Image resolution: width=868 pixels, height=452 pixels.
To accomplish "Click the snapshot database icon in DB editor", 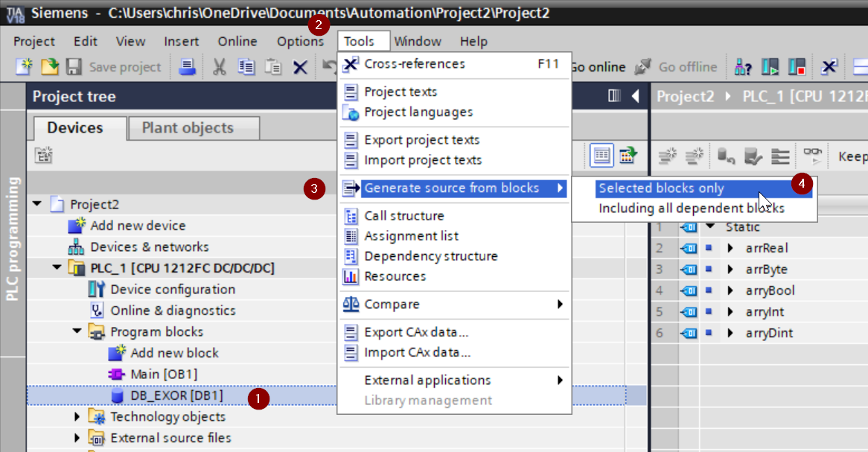I will click(725, 156).
